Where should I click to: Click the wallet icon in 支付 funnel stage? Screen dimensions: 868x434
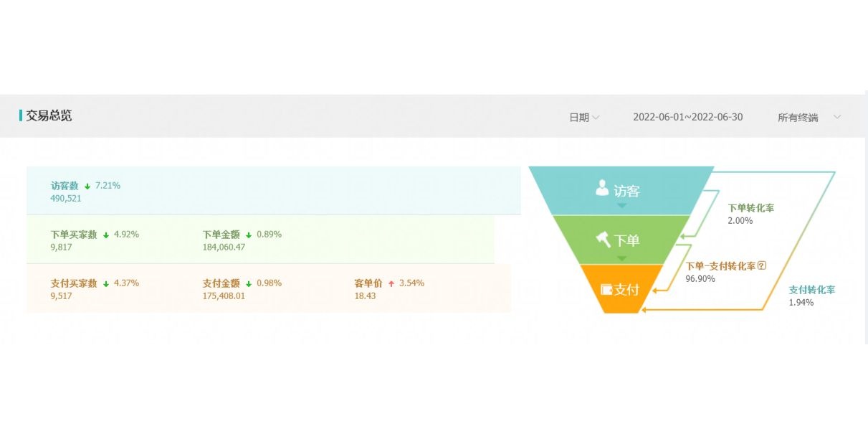(606, 290)
